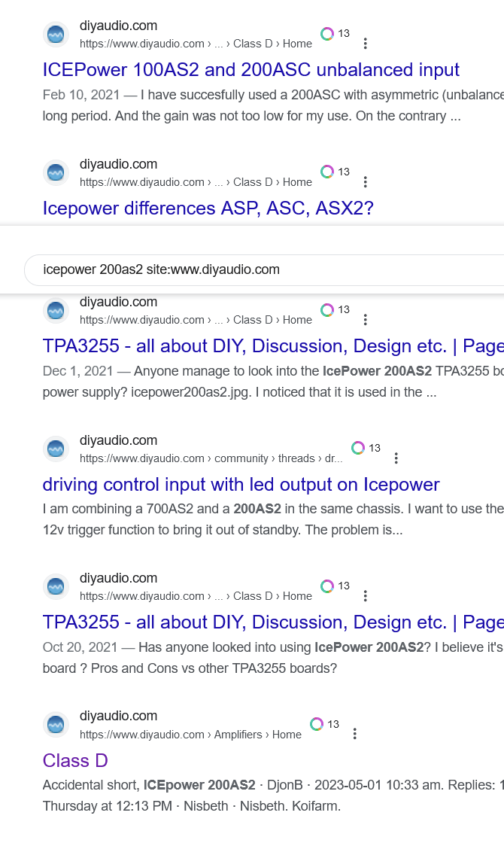Open TPA3255 result dated Oct 20, 2021
Viewport: 504px width, 846px height.
273,622
